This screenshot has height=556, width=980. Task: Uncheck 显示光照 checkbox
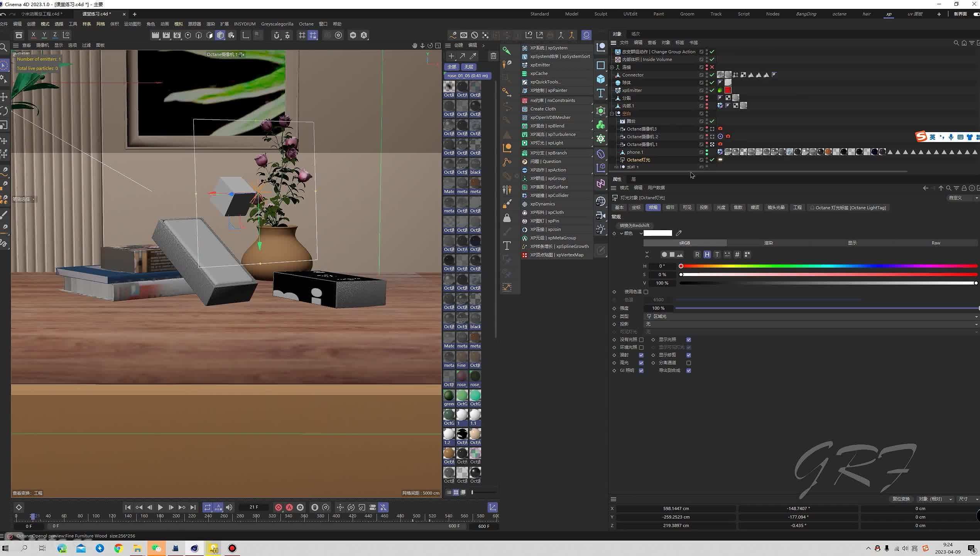[x=689, y=340]
